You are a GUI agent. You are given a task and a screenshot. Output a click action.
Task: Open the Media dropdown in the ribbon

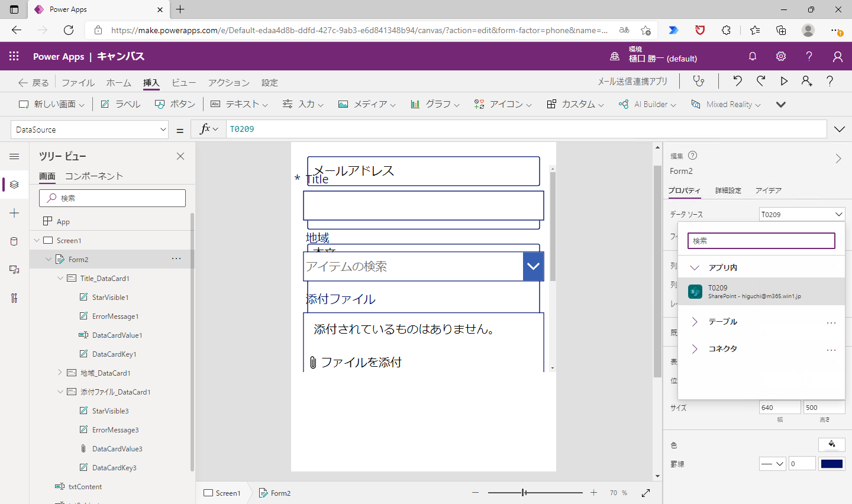367,104
